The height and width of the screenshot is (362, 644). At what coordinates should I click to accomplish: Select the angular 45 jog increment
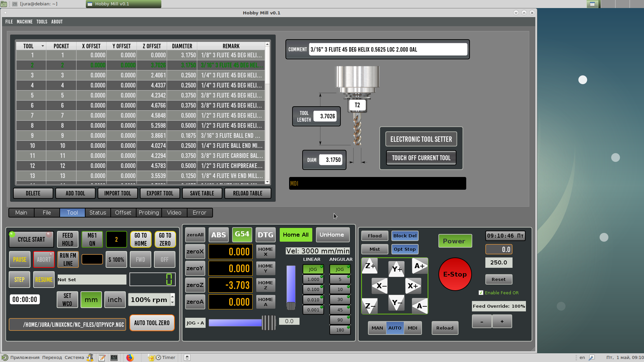click(340, 310)
